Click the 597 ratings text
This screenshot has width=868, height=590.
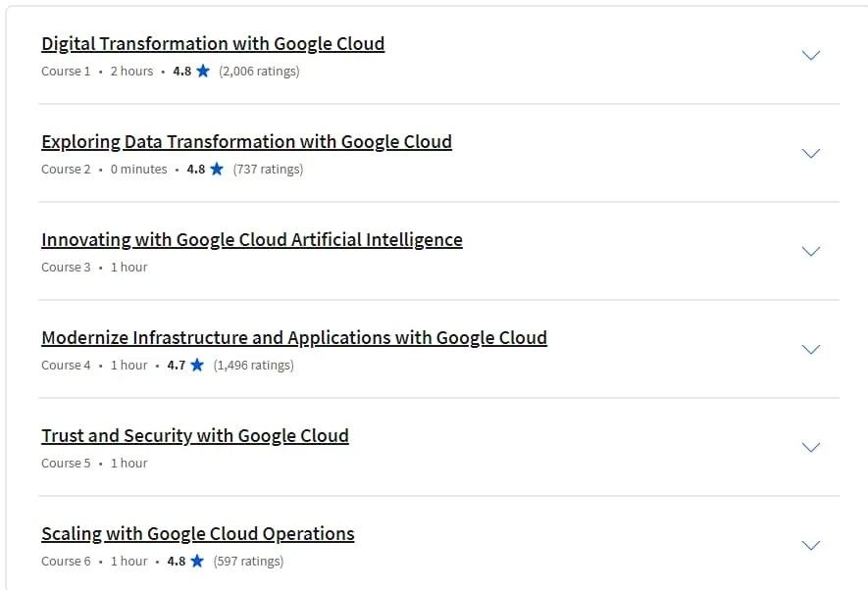pyautogui.click(x=248, y=562)
